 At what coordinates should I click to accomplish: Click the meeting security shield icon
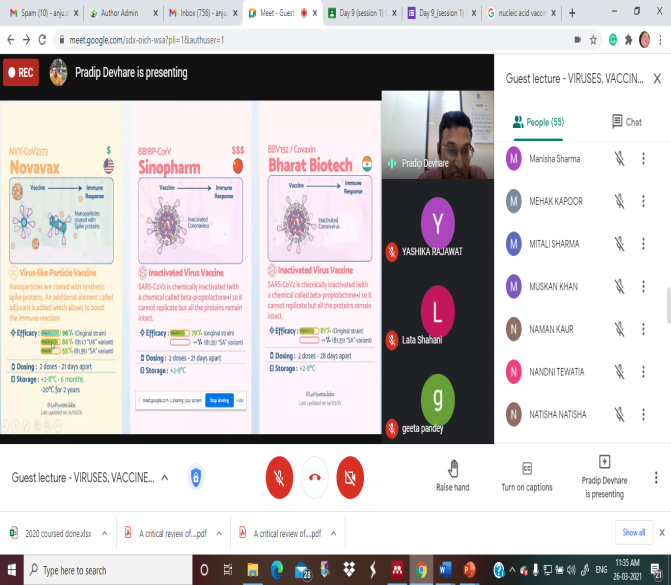(x=196, y=477)
